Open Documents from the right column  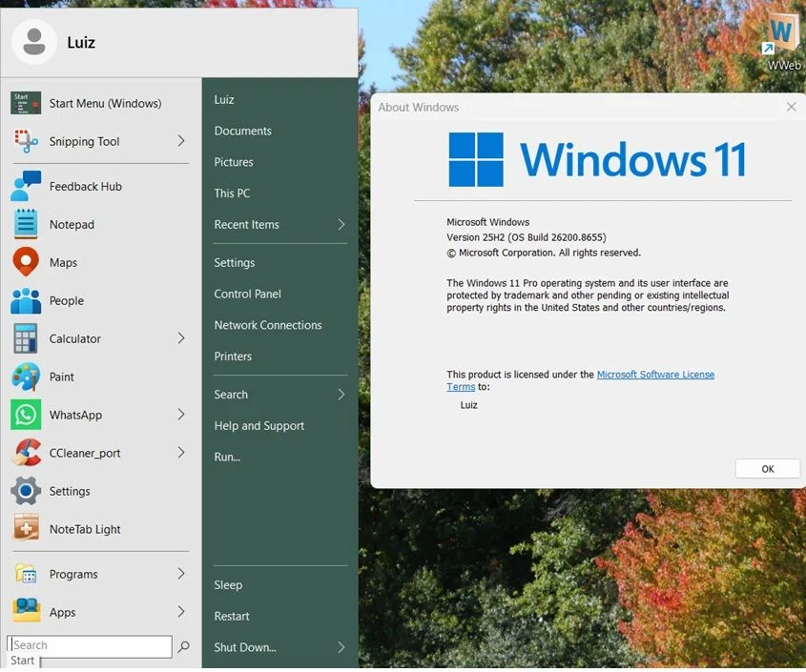(242, 131)
